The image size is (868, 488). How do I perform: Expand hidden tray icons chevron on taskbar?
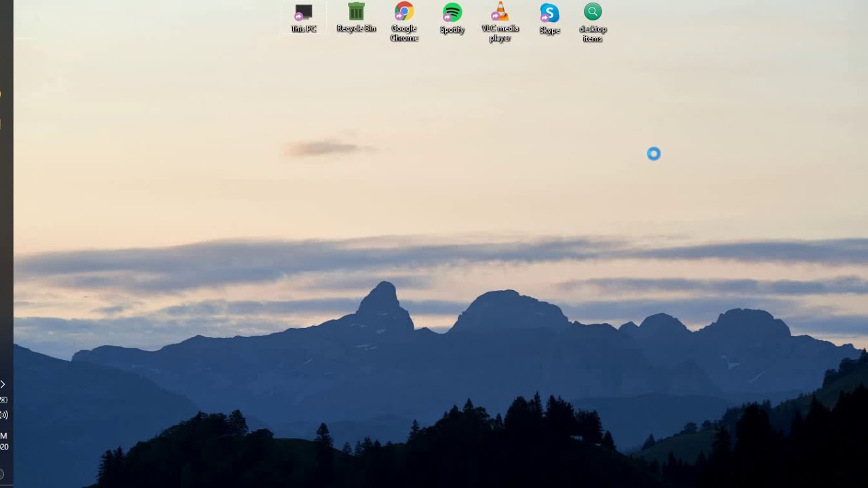tap(3, 384)
